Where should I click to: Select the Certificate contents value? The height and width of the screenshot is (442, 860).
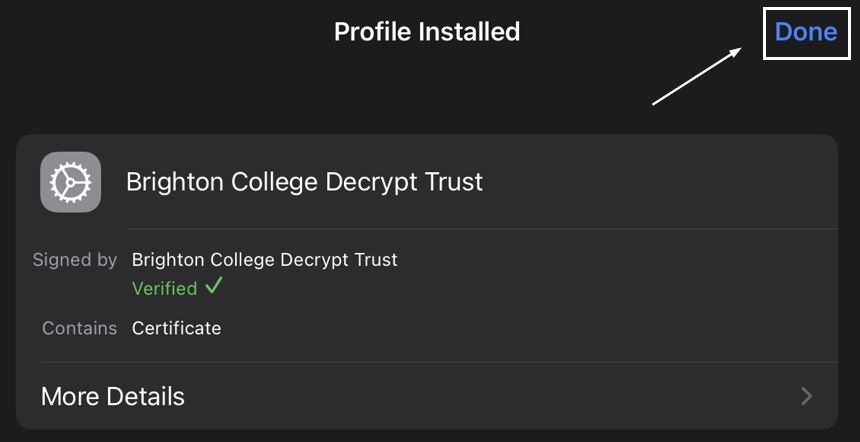(x=177, y=328)
